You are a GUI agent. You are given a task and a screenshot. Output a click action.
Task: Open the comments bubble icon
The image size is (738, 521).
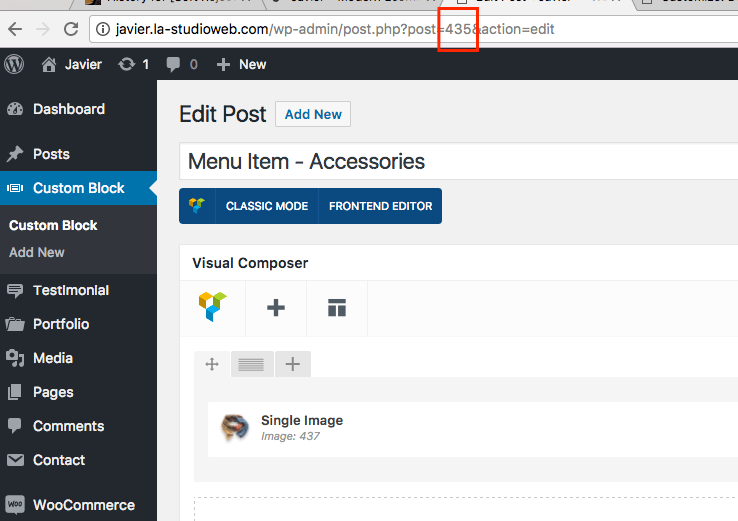point(174,64)
